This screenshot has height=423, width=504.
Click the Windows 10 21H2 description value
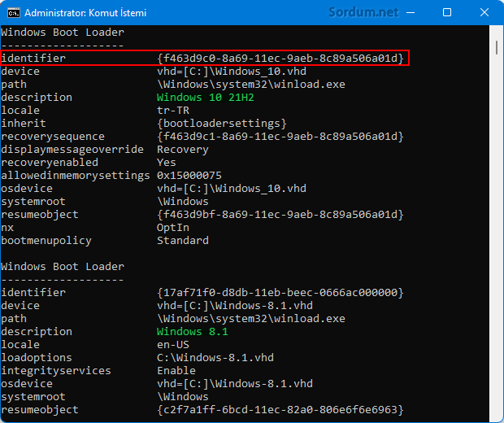coord(206,97)
